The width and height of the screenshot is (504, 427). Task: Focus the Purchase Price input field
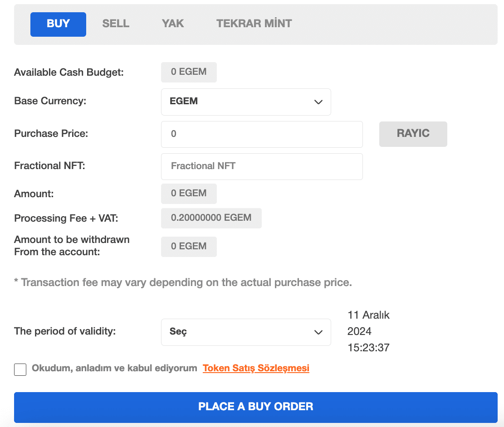point(261,134)
